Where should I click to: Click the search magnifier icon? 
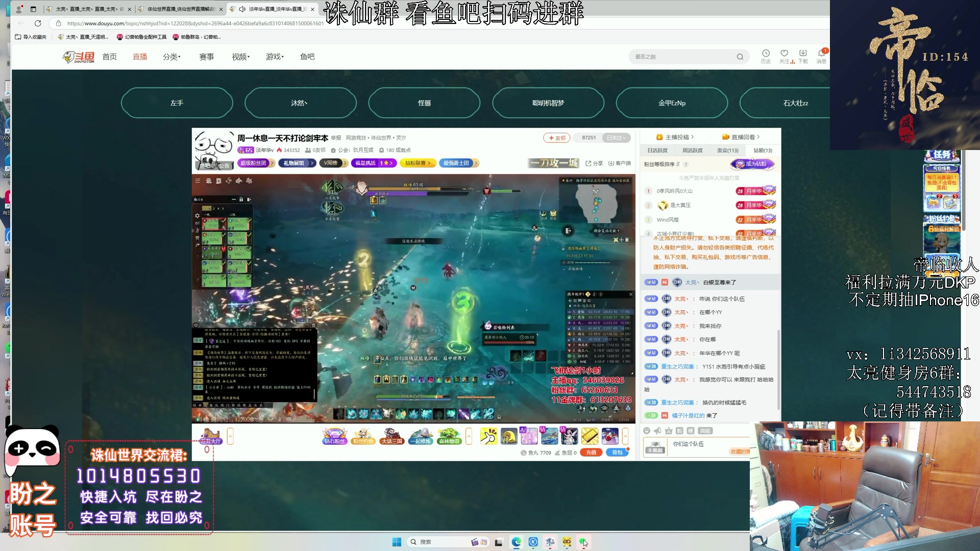point(740,57)
